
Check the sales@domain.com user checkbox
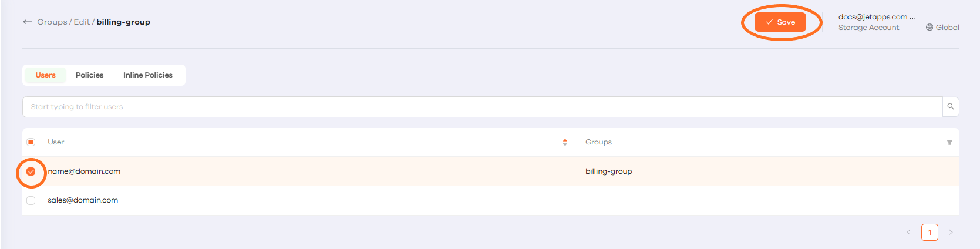pyautogui.click(x=31, y=201)
